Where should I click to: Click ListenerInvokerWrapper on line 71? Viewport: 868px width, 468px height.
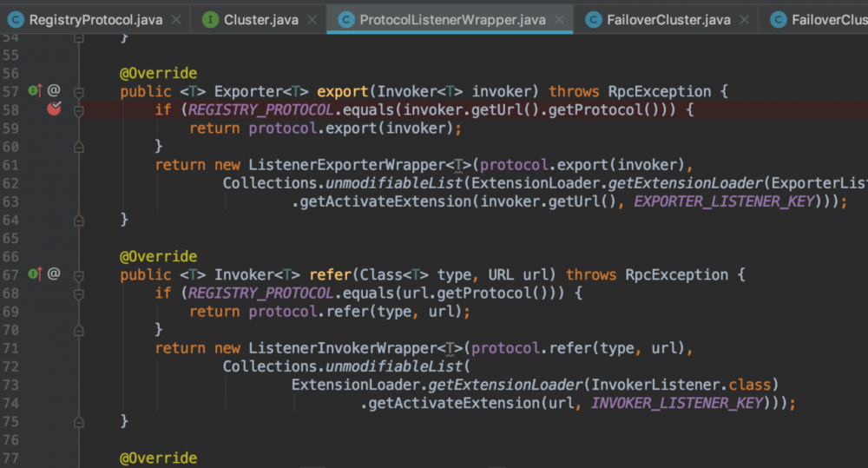343,348
